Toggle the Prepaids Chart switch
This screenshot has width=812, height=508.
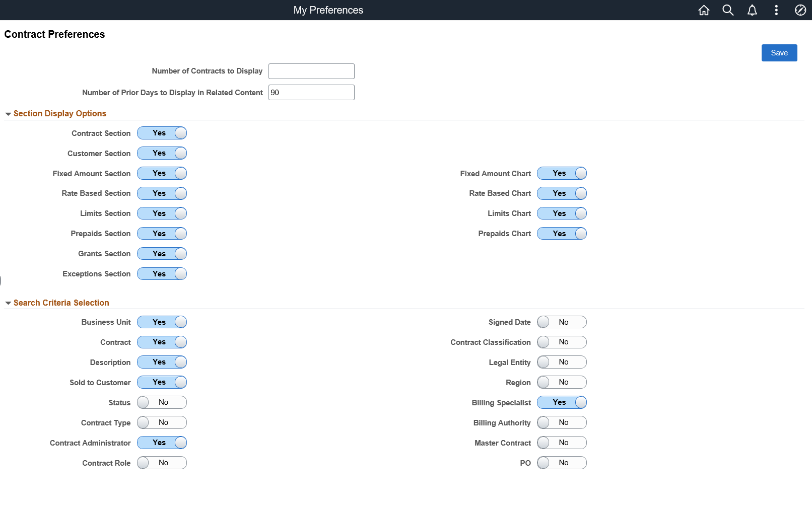[x=562, y=234]
